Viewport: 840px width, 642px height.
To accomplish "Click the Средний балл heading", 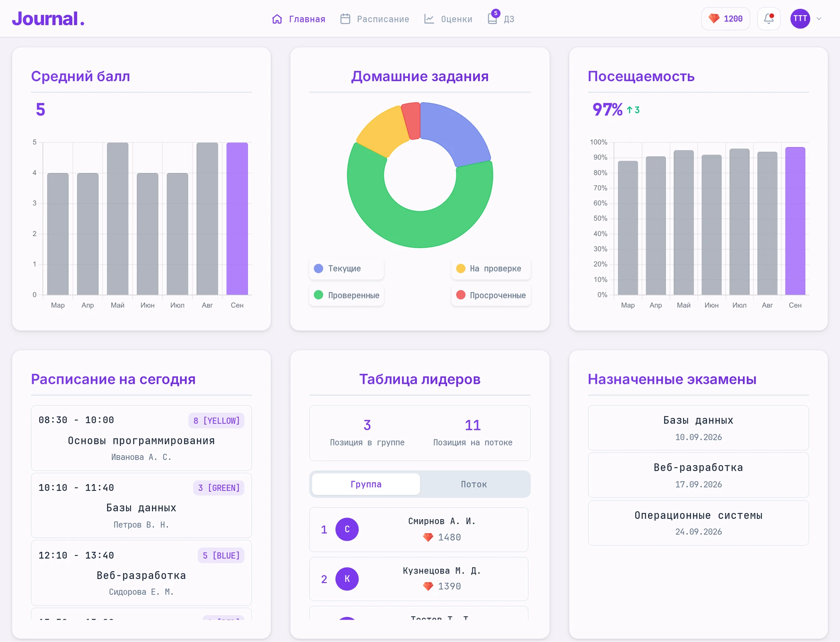I will tap(81, 76).
